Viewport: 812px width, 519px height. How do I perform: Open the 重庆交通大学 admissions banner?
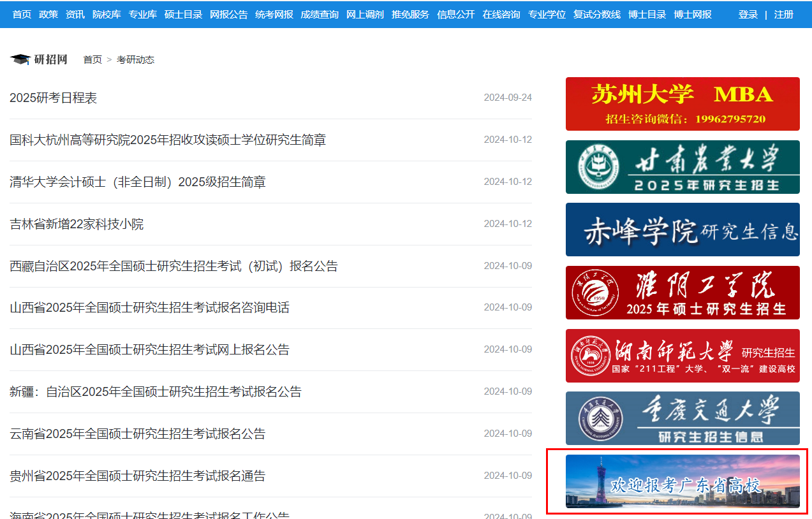tap(683, 418)
